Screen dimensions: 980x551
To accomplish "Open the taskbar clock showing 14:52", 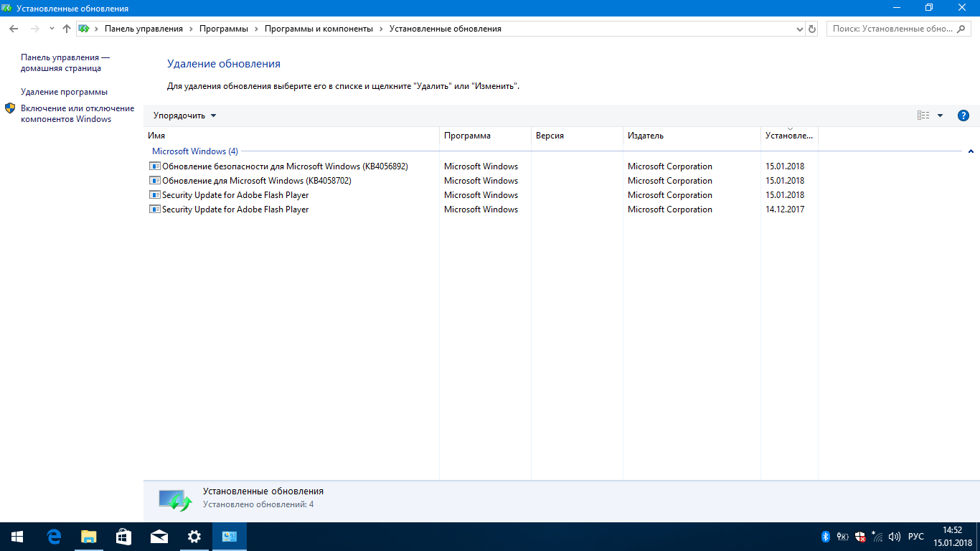I will click(x=953, y=537).
